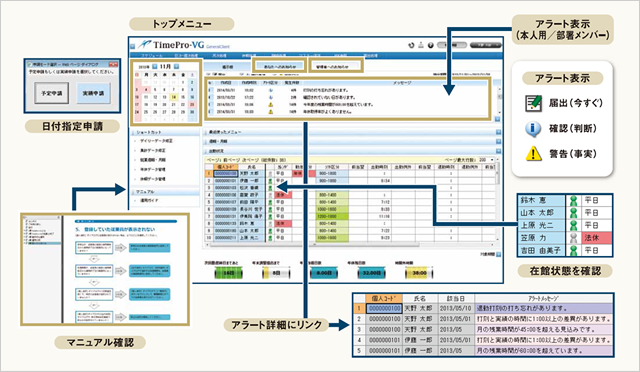Click the blue info icon in first alert row
The image size is (640, 372).
pyautogui.click(x=270, y=90)
